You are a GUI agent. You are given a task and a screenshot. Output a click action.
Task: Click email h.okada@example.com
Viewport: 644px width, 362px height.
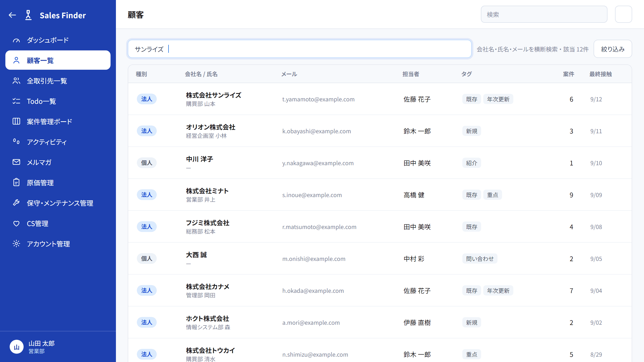pyautogui.click(x=313, y=291)
